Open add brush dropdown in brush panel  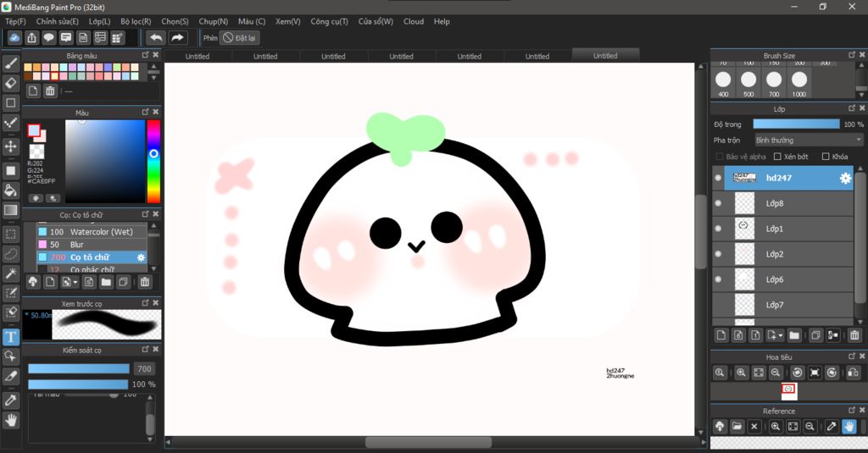point(75,282)
